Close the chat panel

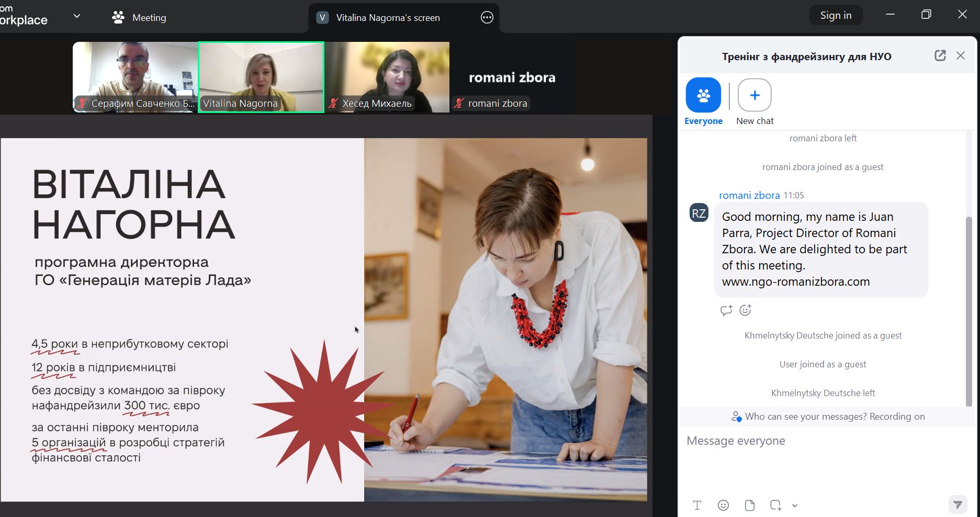pos(960,55)
